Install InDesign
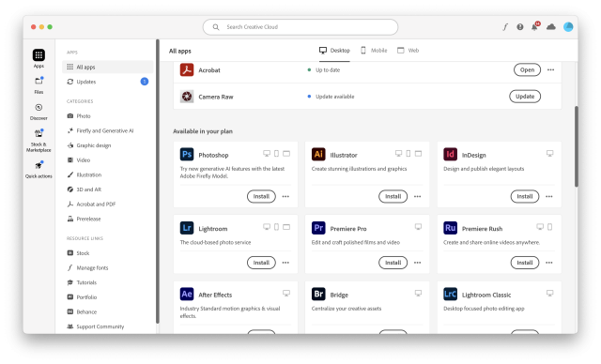The image size is (601, 364). pos(525,196)
